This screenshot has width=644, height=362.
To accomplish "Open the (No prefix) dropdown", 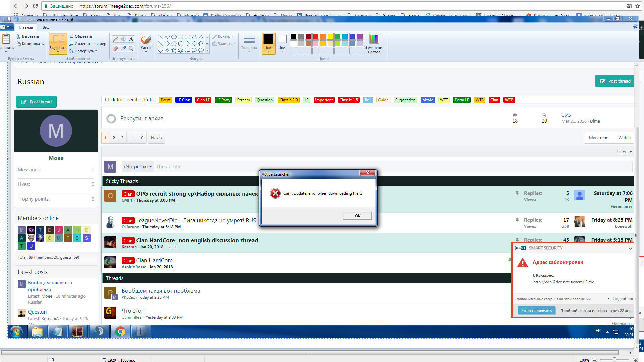I will click(138, 167).
